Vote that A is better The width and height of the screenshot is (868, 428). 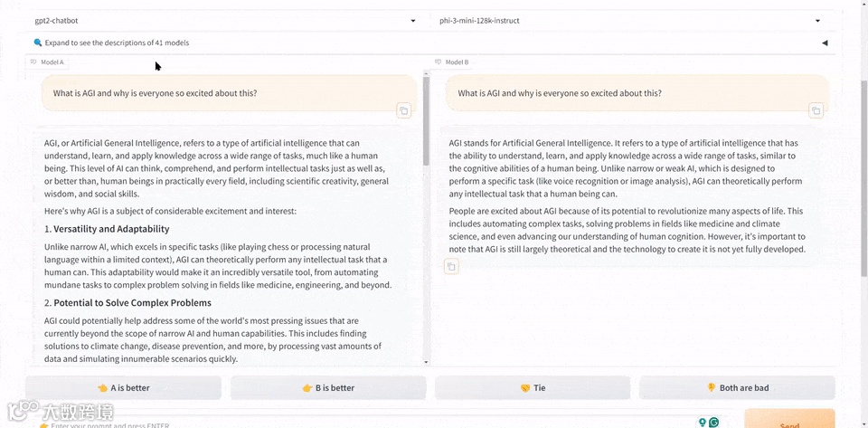124,388
